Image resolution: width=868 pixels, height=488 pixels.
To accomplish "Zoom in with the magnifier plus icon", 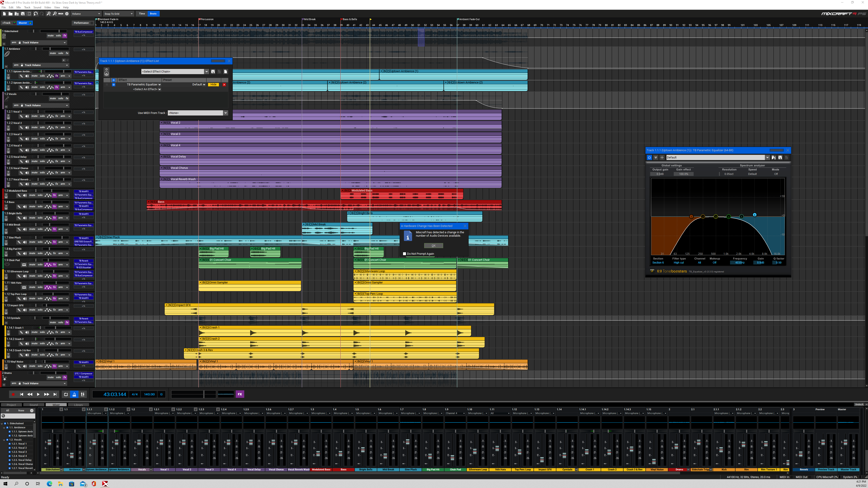I will coord(49,14).
